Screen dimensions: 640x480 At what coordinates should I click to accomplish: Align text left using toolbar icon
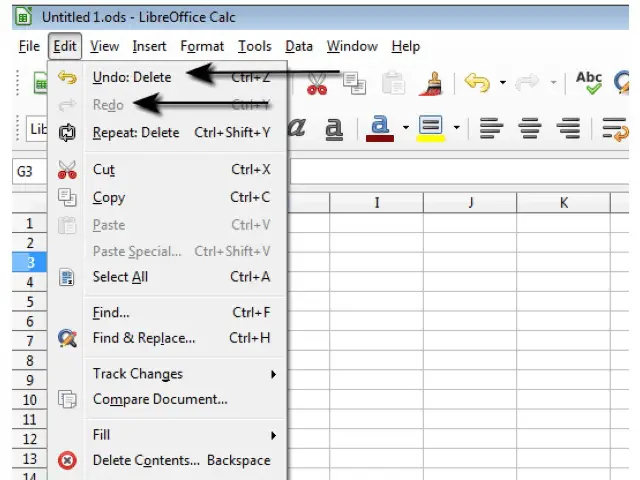491,128
